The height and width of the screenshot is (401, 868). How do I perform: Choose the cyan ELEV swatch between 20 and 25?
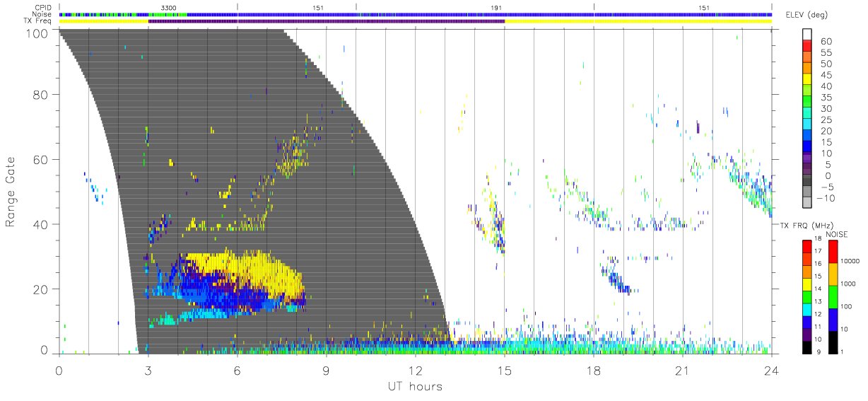pyautogui.click(x=808, y=124)
